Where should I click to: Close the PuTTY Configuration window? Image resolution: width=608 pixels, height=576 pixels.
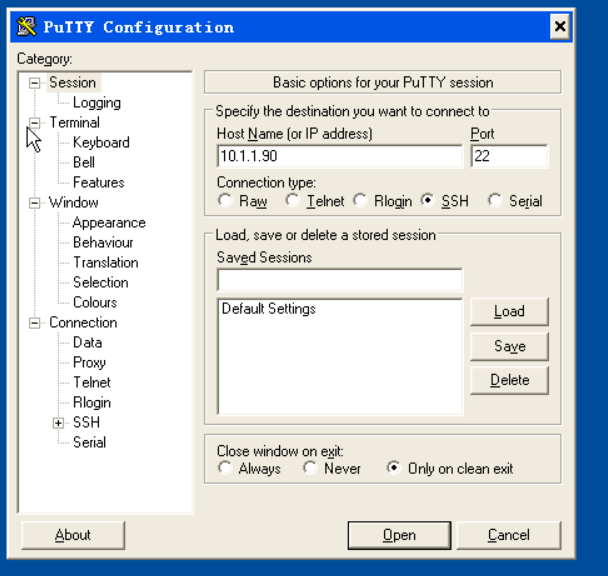[x=560, y=26]
